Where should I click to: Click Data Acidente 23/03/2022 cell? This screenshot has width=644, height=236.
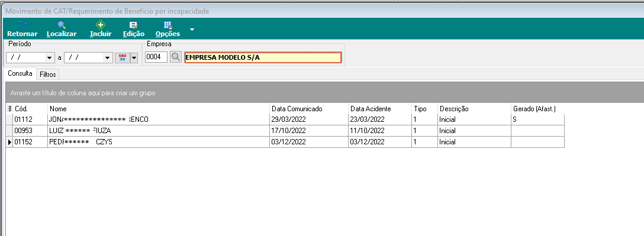[x=380, y=119]
